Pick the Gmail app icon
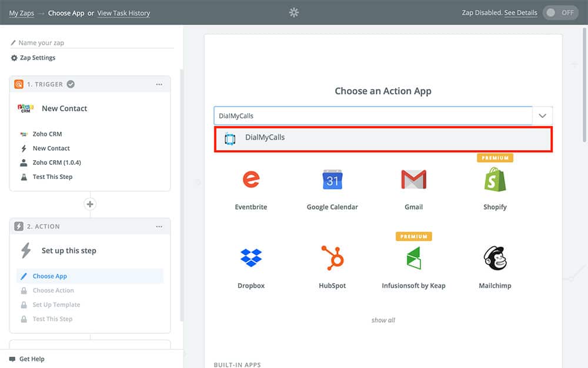588x368 pixels. (413, 180)
